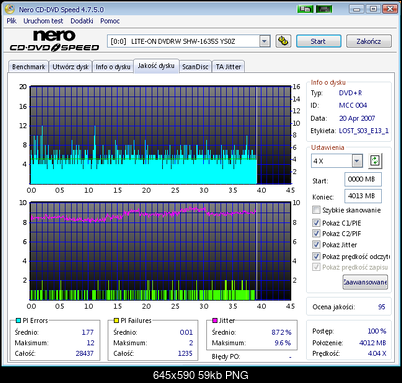Click the PI Errors upper graph

coord(161,135)
